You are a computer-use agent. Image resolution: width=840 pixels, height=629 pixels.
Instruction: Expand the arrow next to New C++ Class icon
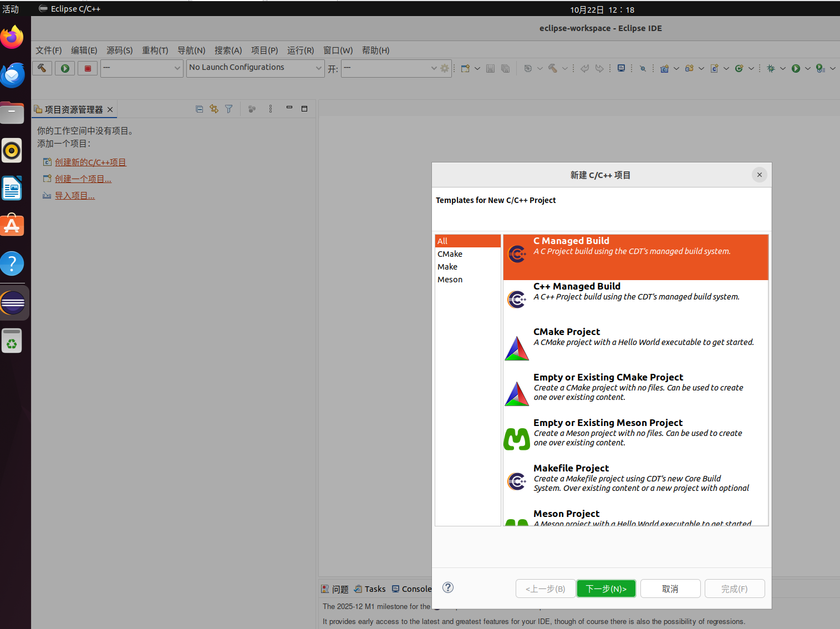(751, 68)
